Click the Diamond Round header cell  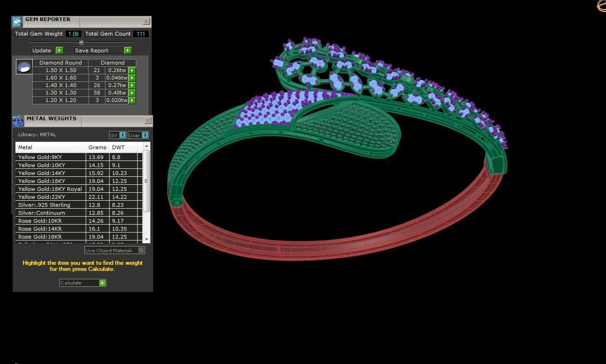coord(60,63)
